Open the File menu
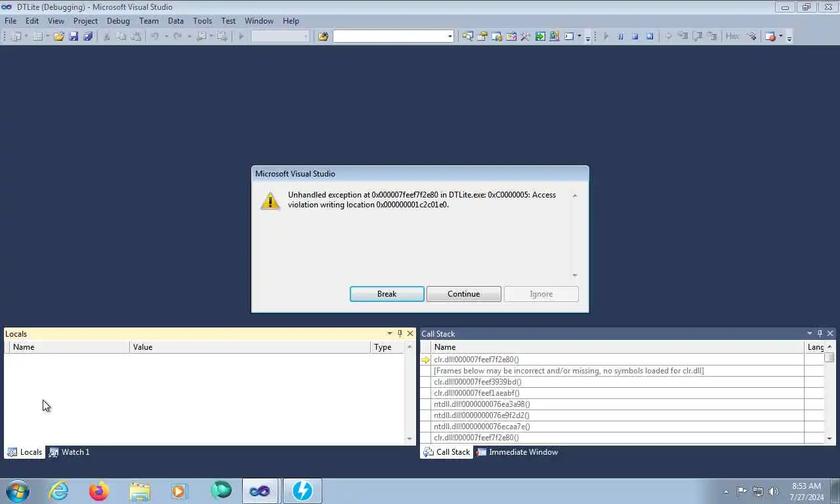Screen dimensions: 840x504 tap(10, 20)
